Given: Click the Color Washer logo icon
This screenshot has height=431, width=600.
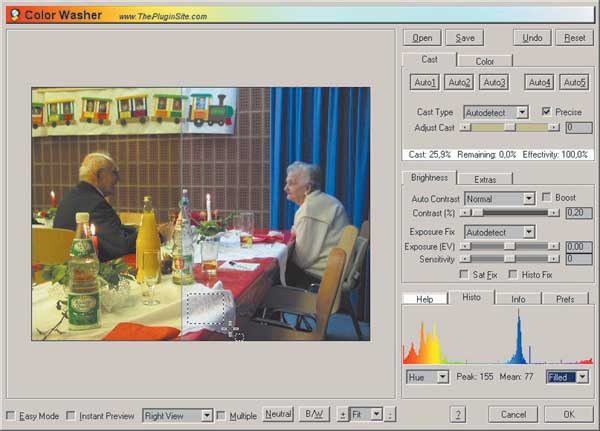Looking at the screenshot, I should tap(15, 15).
